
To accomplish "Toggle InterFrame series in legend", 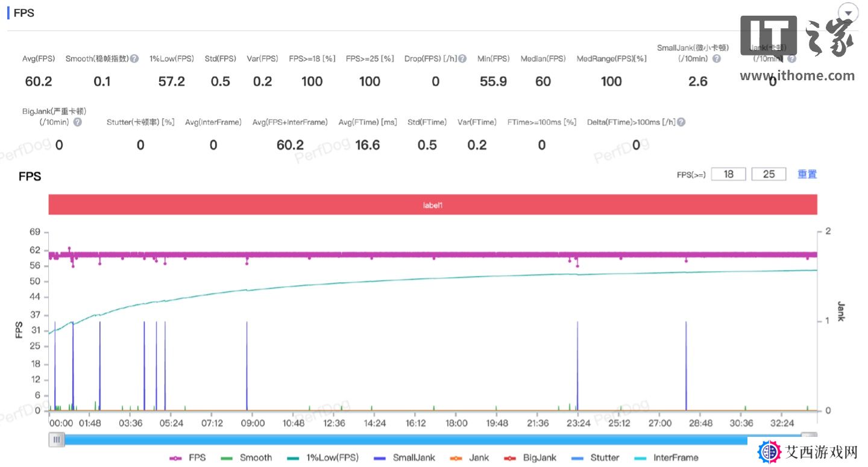I will tap(667, 457).
